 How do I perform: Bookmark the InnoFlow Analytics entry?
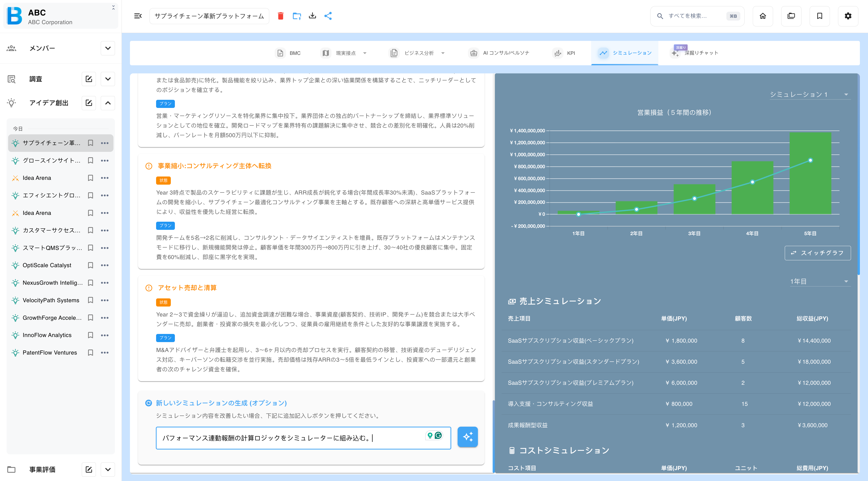point(90,335)
